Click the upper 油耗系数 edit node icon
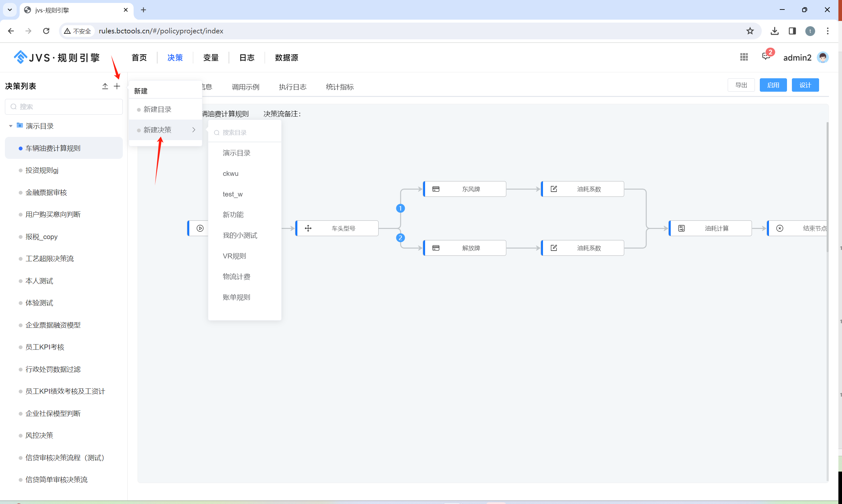842x504 pixels. (553, 189)
